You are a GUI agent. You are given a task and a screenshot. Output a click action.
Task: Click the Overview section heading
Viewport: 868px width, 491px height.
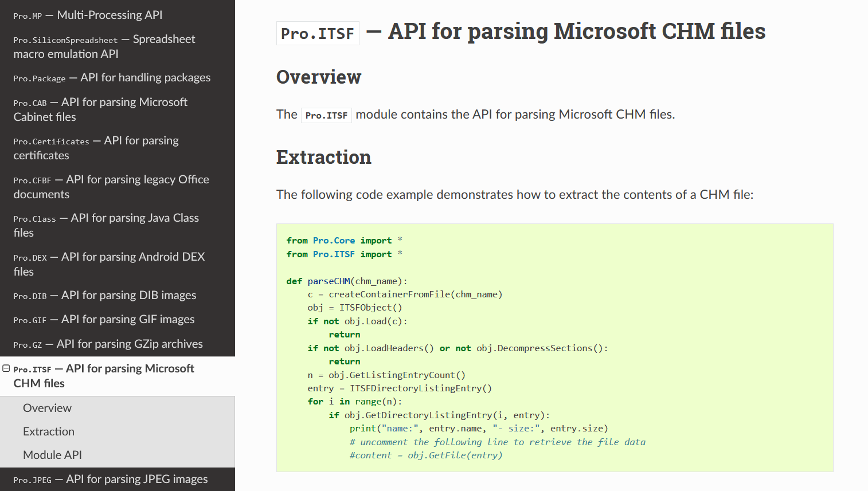[319, 77]
